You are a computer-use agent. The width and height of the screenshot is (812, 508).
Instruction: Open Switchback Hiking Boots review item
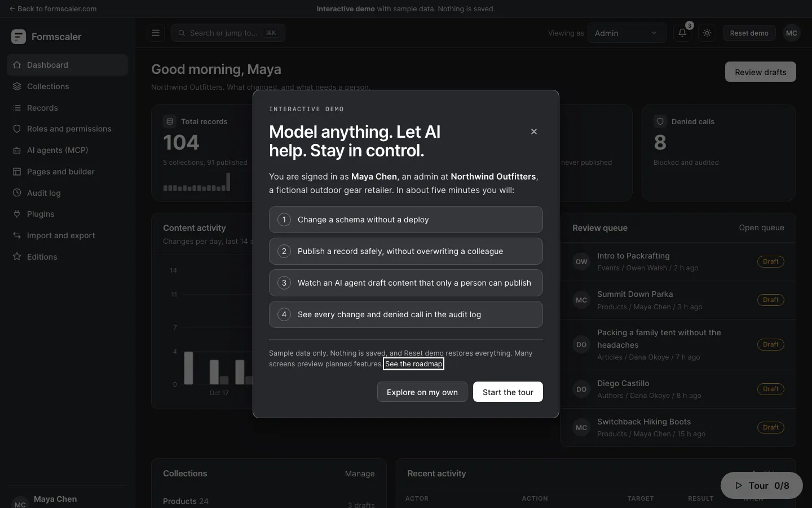[678, 427]
